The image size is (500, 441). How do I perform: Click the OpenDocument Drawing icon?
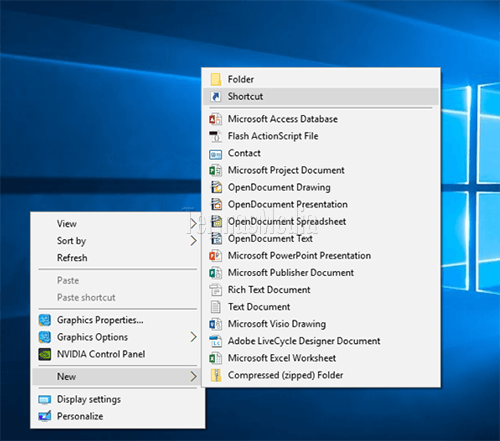point(216,187)
